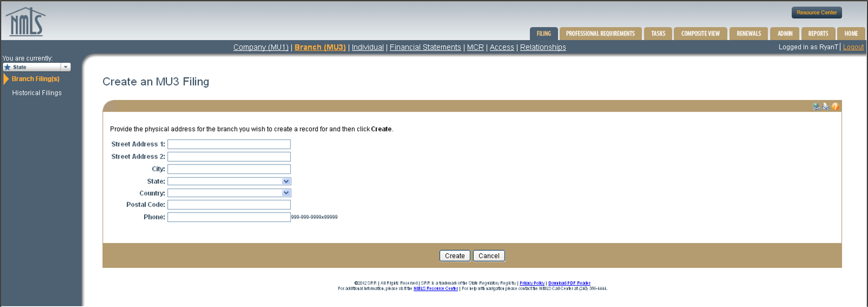Viewport: 868px width, 307px height.
Task: Open the NMLS Resource Center footer link
Action: 435,288
